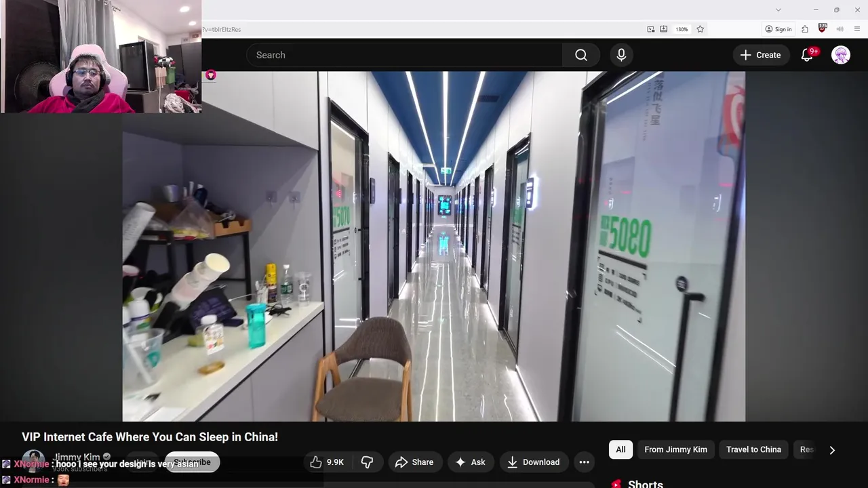Click the webcam overlay feed
The width and height of the screenshot is (868, 488).
(x=101, y=56)
